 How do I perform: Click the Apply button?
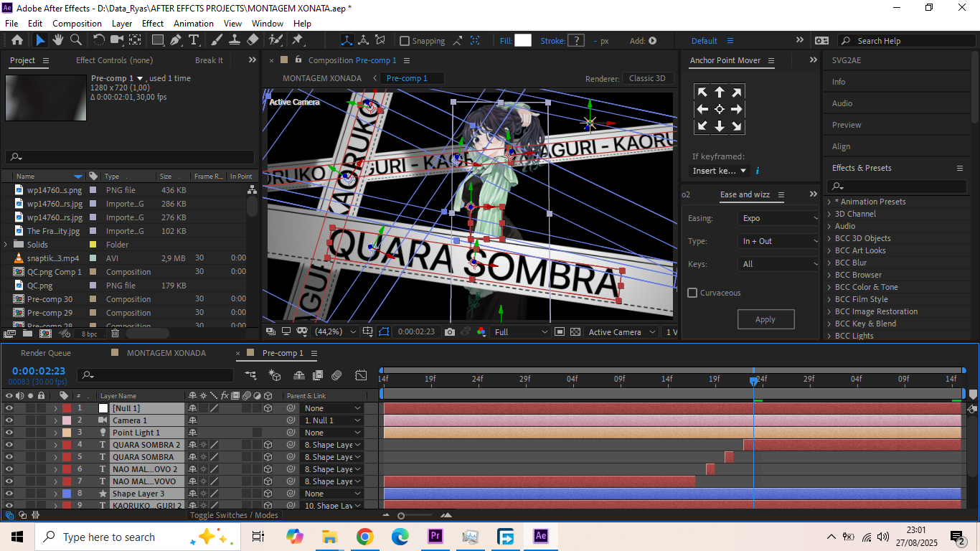coord(765,319)
